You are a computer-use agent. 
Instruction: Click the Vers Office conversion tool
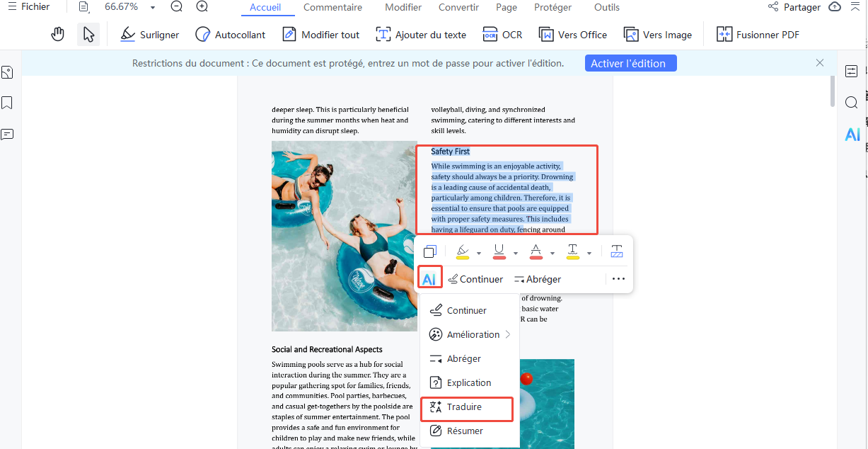click(x=572, y=34)
